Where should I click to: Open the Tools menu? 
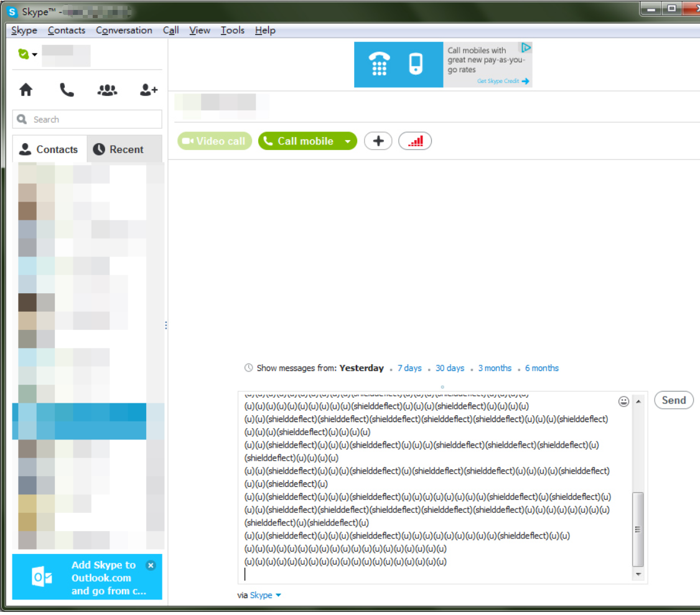(232, 31)
